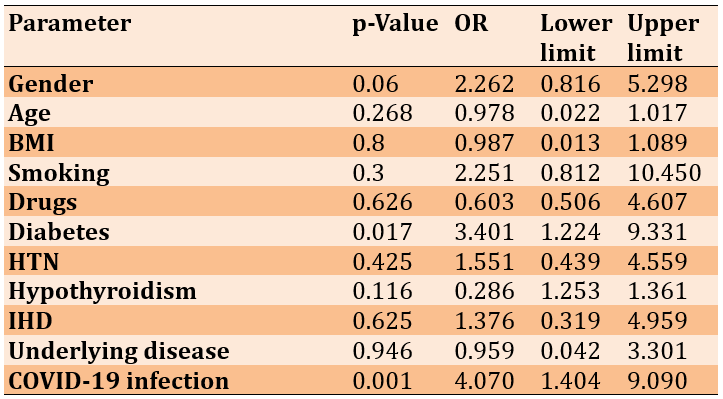This screenshot has height=399, width=723.
Task: Select the COVID-19 infection row label
Action: pos(119,381)
